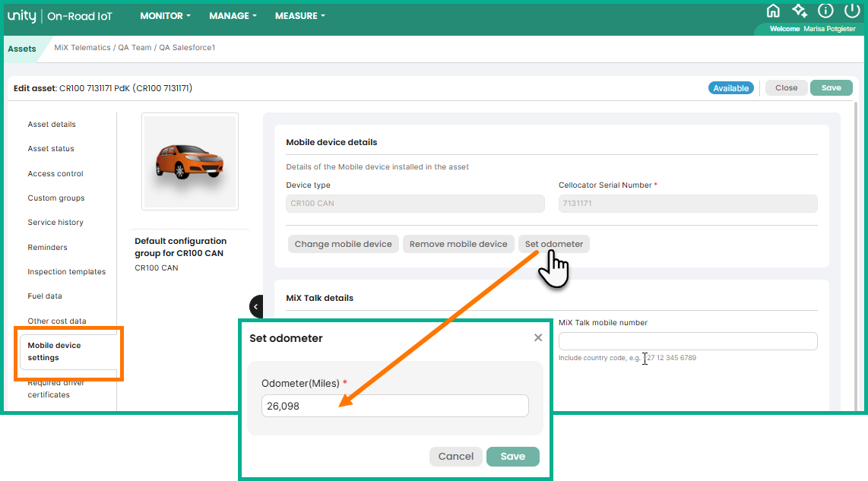
Task: Collapse side panel with the black arrow
Action: (256, 307)
